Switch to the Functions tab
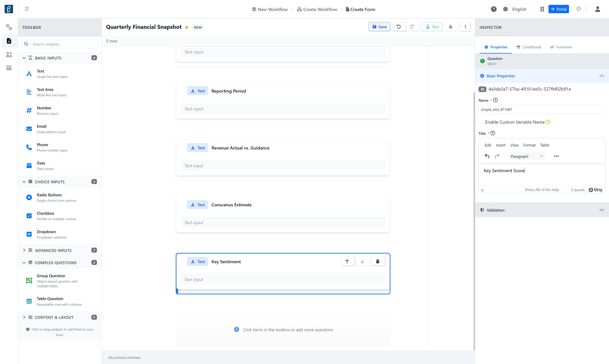609x364 pixels. click(x=561, y=47)
